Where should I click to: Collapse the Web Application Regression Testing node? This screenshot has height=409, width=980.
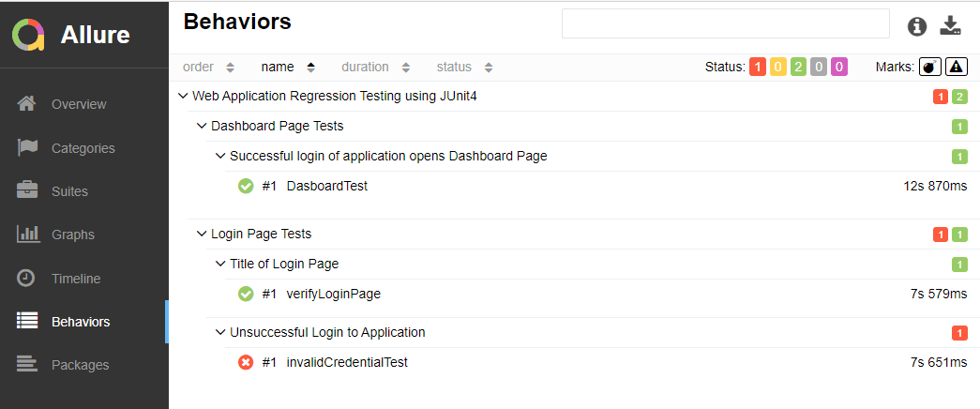point(182,96)
